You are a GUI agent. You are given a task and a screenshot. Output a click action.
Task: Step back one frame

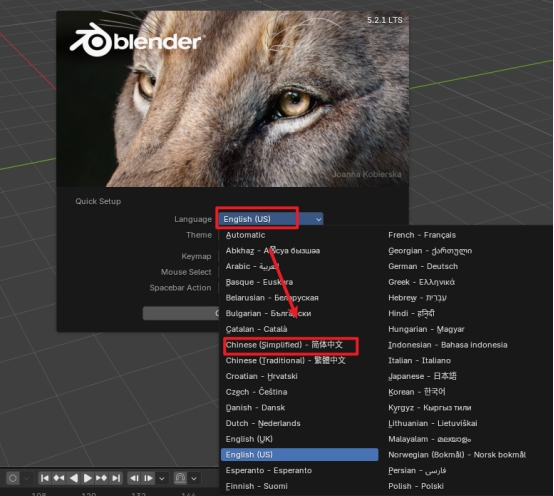pyautogui.click(x=134, y=478)
